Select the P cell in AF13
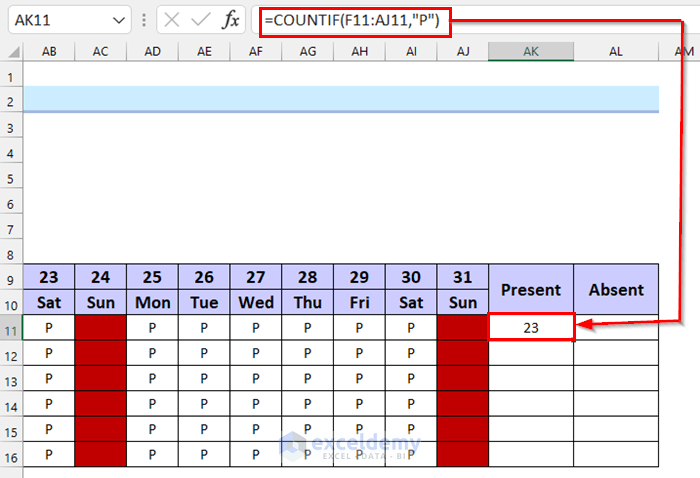700x478 pixels. point(256,378)
